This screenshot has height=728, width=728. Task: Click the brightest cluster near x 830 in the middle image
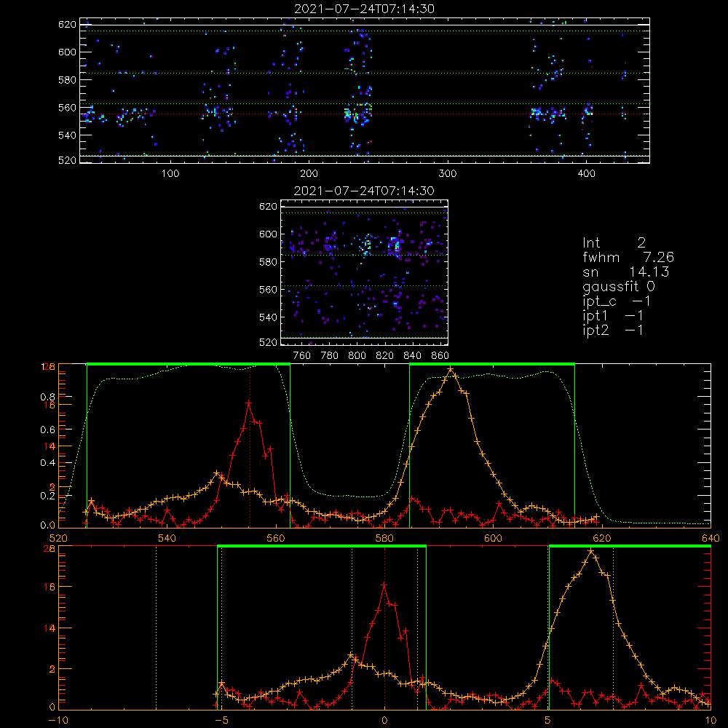[395, 245]
